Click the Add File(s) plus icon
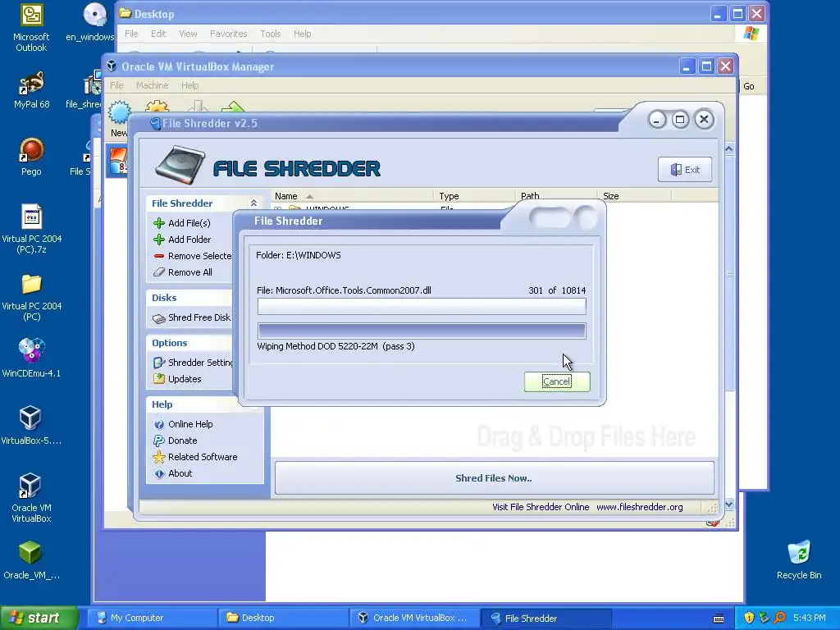 click(x=158, y=223)
